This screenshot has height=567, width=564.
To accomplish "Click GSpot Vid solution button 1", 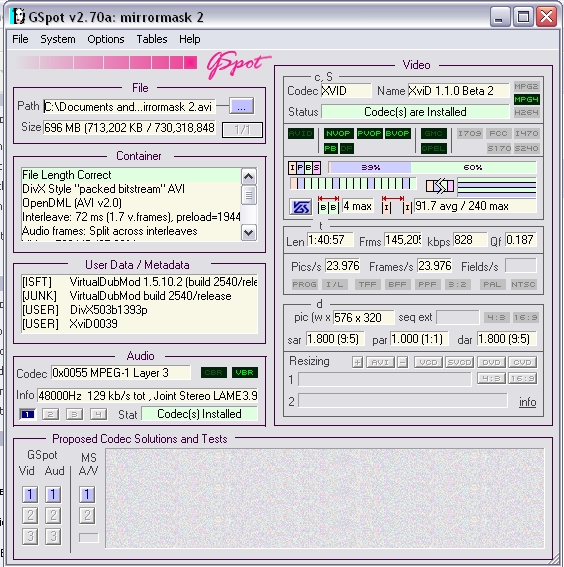I will [x=30, y=494].
